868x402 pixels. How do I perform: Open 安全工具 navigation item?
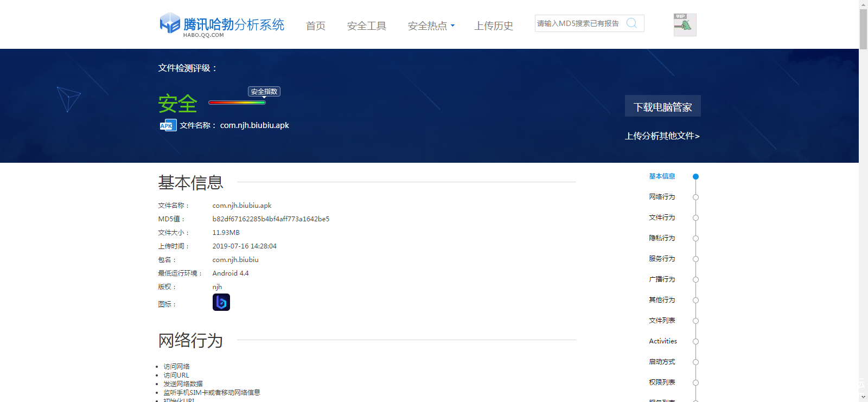pyautogui.click(x=367, y=25)
